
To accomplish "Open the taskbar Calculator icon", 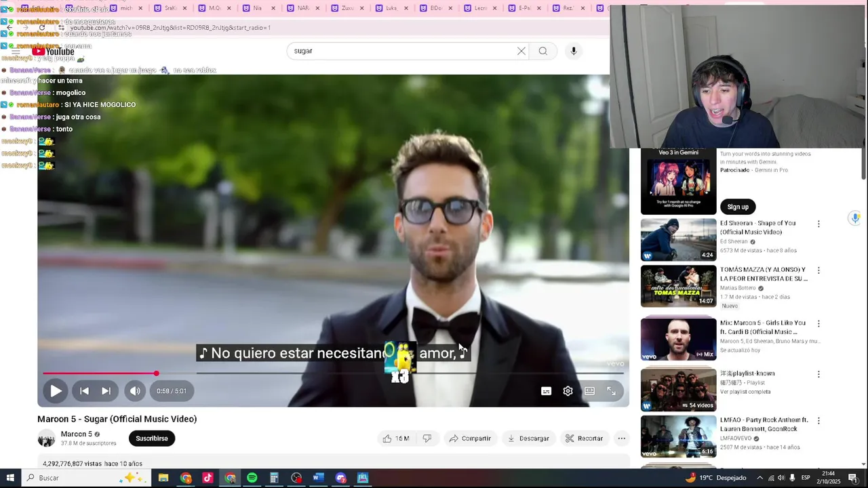I will pyautogui.click(x=274, y=478).
